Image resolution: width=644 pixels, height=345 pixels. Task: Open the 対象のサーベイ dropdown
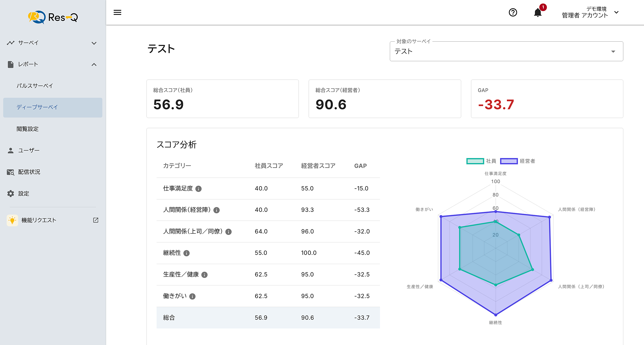coord(506,52)
